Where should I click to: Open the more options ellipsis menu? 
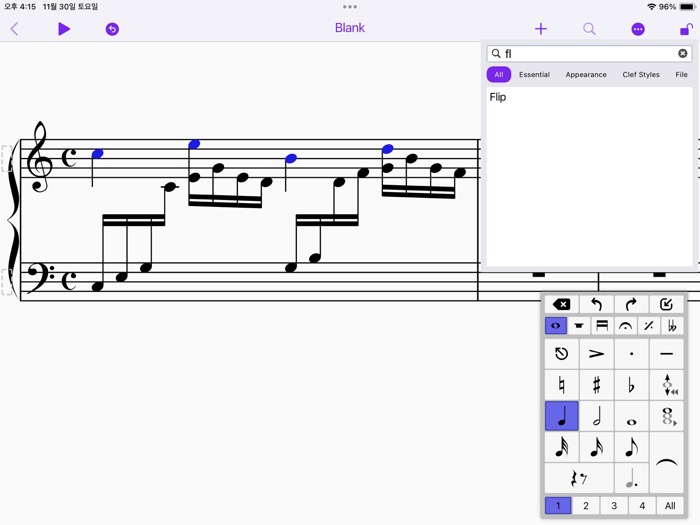tap(638, 29)
